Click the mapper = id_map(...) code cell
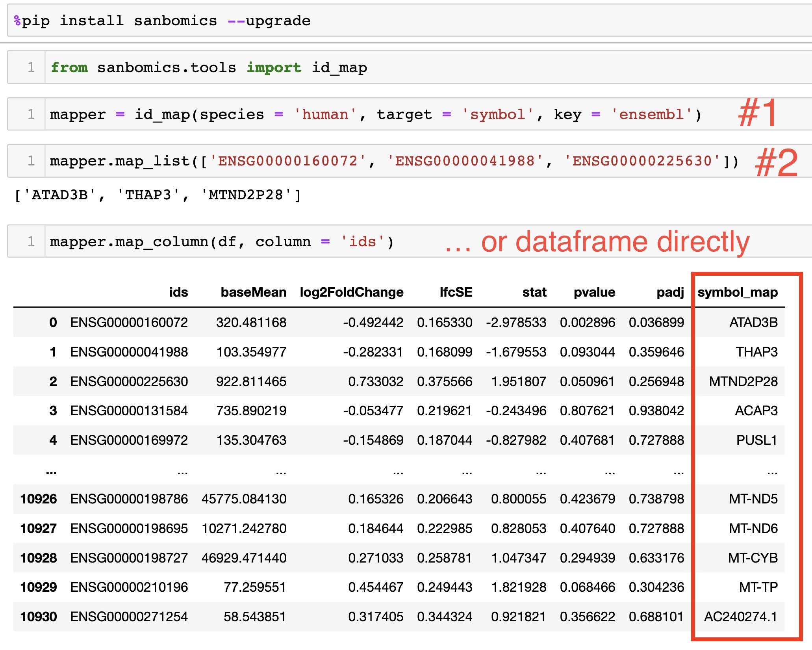Image resolution: width=812 pixels, height=650 pixels. tap(410, 114)
